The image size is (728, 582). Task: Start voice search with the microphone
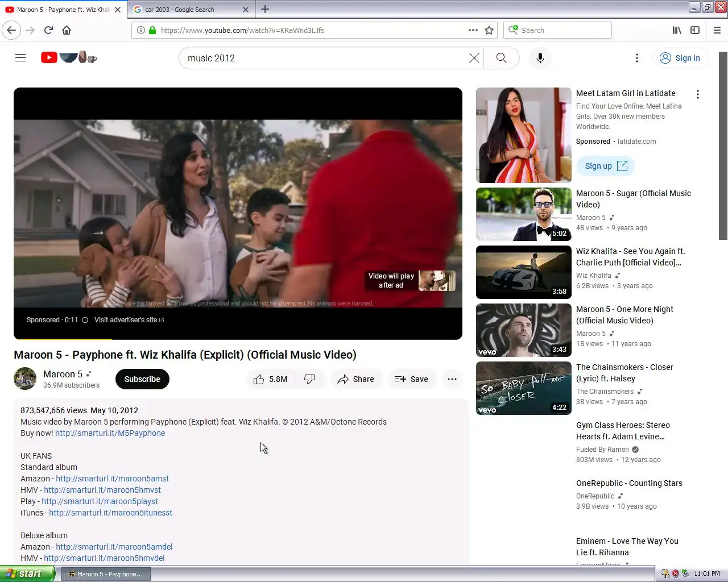pyautogui.click(x=540, y=58)
